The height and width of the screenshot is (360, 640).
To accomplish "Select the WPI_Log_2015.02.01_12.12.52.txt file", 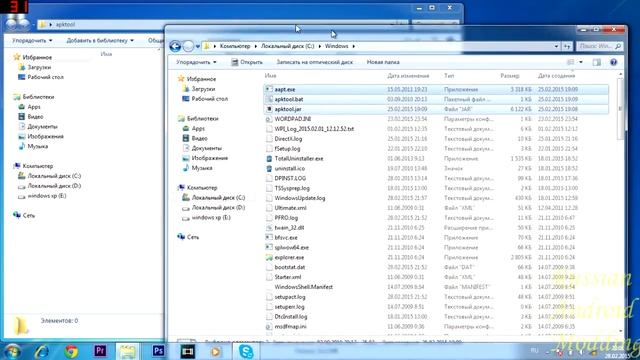I will (314, 129).
